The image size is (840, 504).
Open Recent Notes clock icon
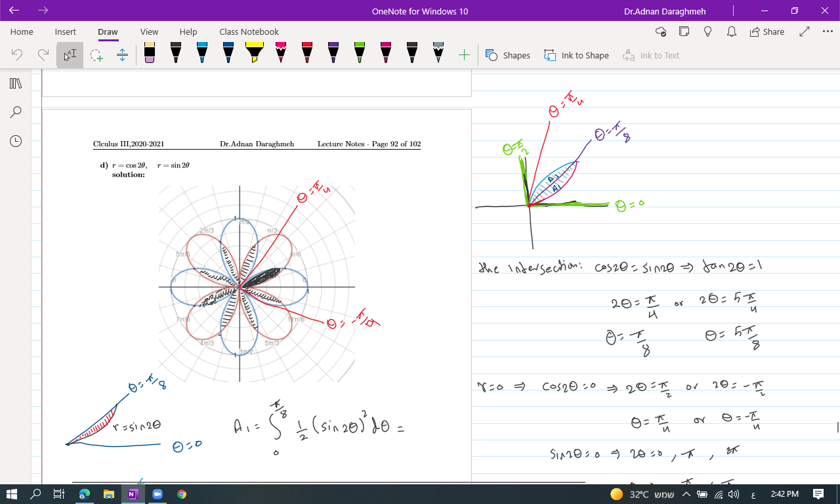click(16, 141)
